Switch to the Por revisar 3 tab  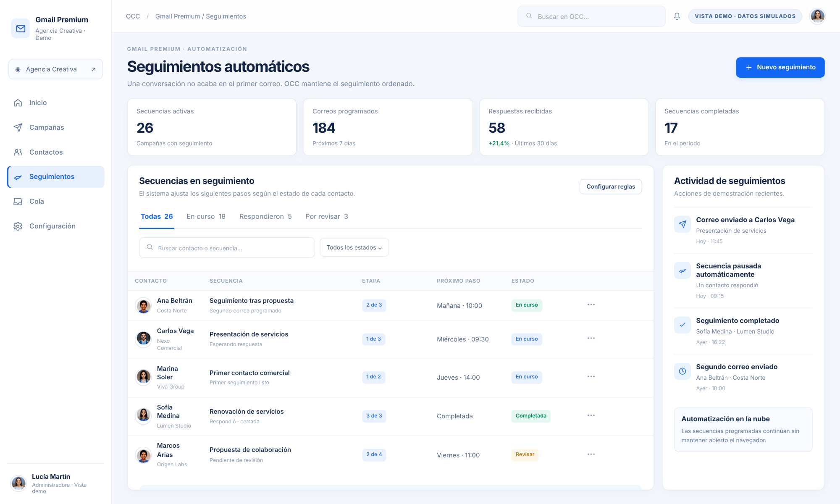click(327, 217)
